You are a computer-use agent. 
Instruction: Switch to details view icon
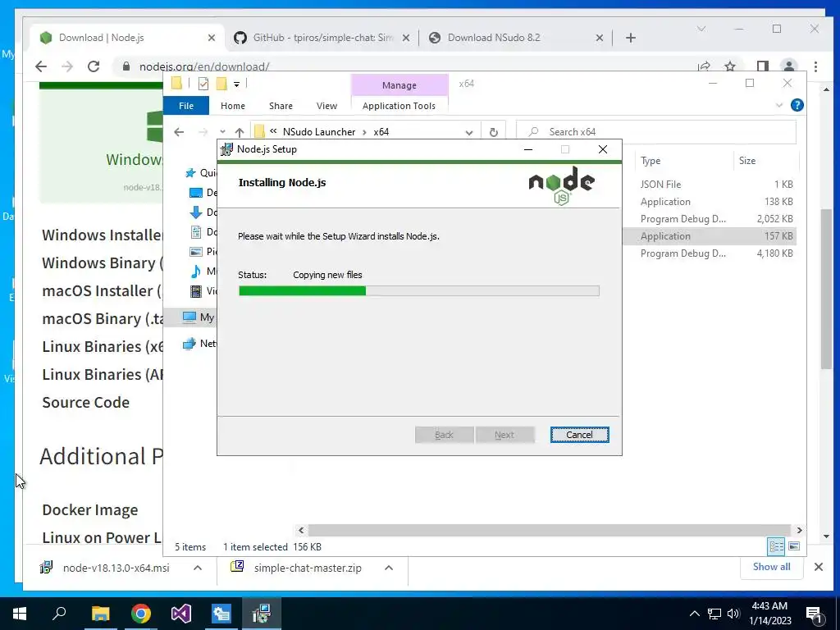coord(776,546)
